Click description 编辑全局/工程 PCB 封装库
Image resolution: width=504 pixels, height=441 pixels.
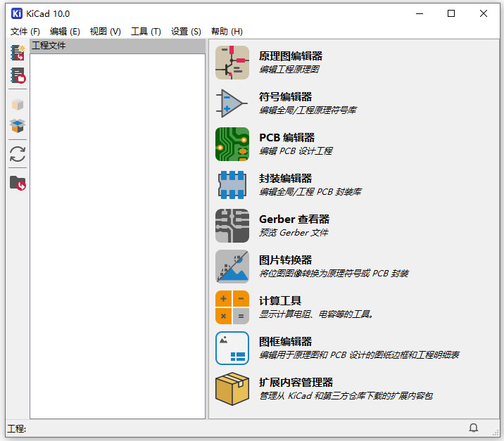click(310, 192)
